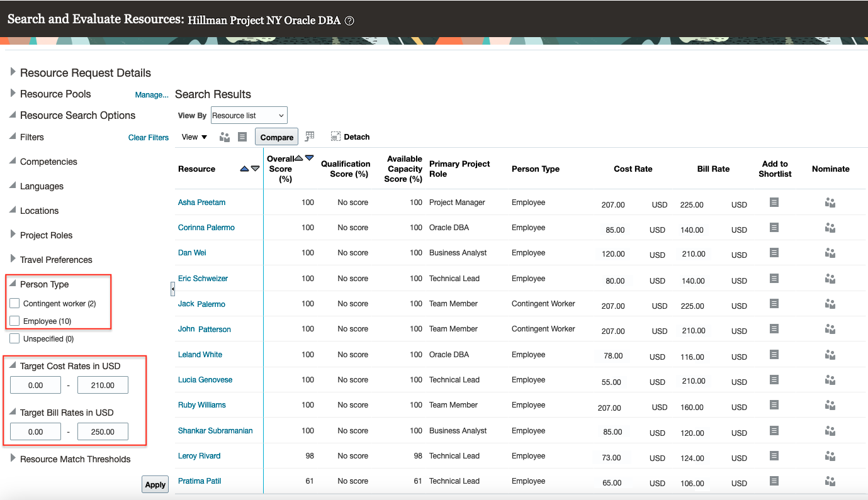The image size is (868, 500).
Task: Open Lucia Genovese resource link
Action: [x=205, y=380]
